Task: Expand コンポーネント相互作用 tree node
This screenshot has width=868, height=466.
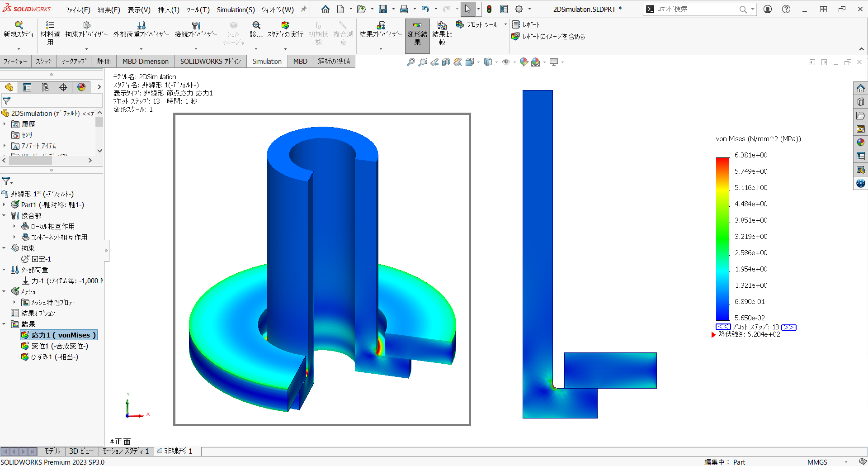Action: [14, 237]
